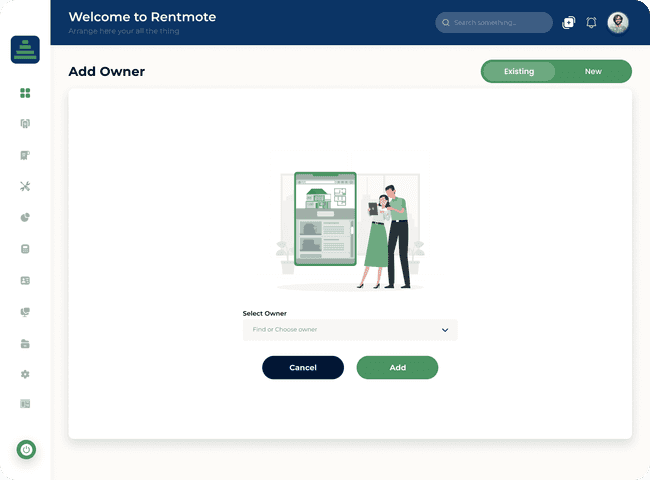
Task: Click the search magnifier icon
Action: pyautogui.click(x=446, y=22)
